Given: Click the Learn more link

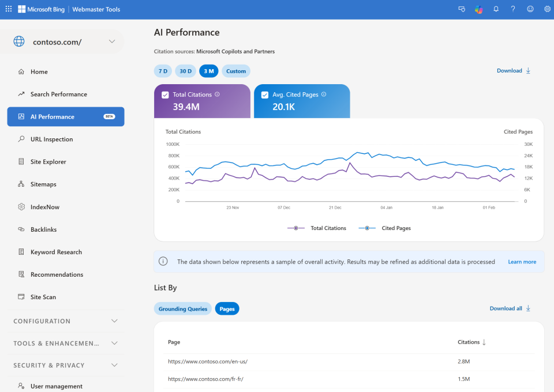Looking at the screenshot, I should [x=522, y=262].
